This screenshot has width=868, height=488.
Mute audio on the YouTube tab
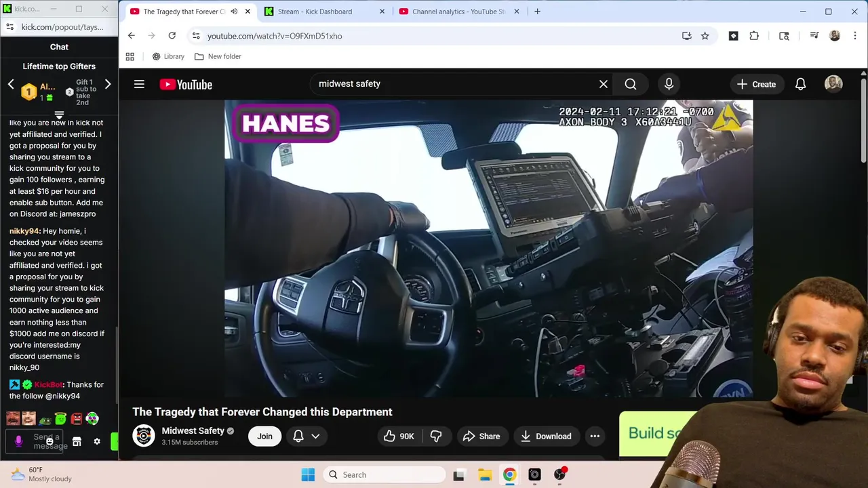tap(234, 12)
